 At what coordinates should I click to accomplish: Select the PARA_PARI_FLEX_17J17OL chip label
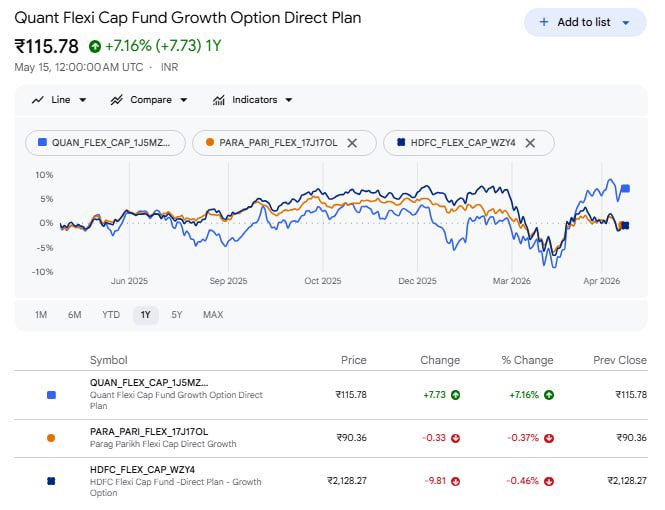(278, 143)
